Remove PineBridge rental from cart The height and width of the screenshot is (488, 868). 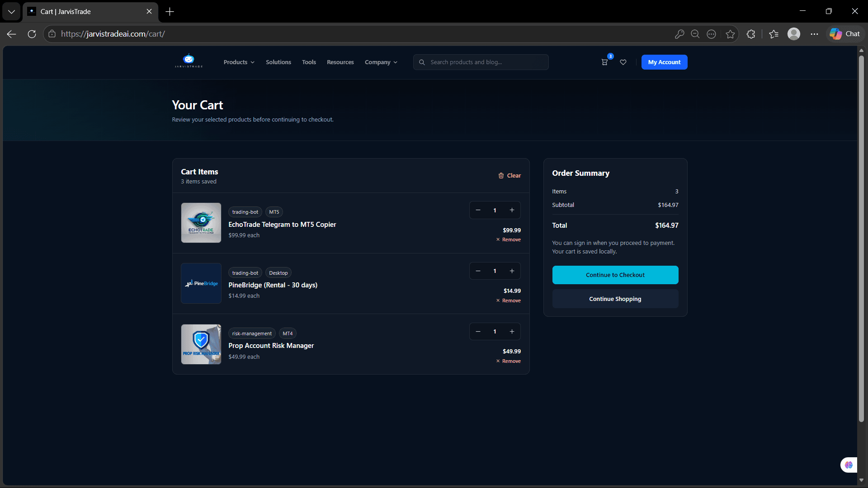[x=509, y=301]
